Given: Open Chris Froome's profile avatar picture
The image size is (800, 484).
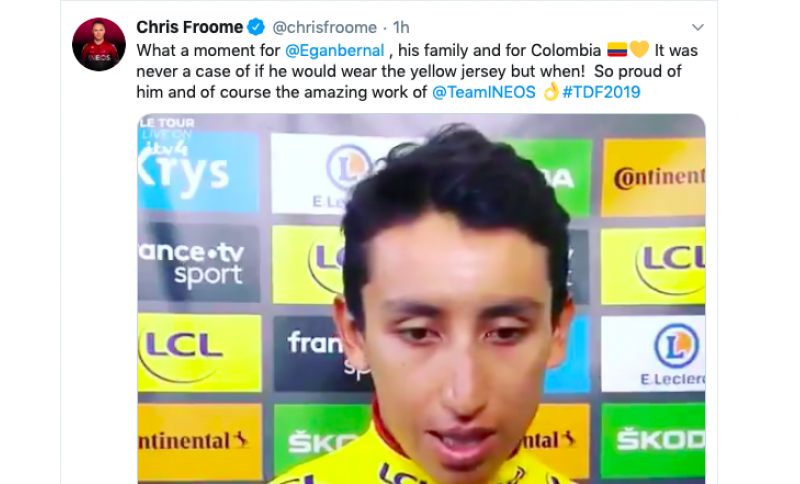Looking at the screenshot, I should 99,44.
